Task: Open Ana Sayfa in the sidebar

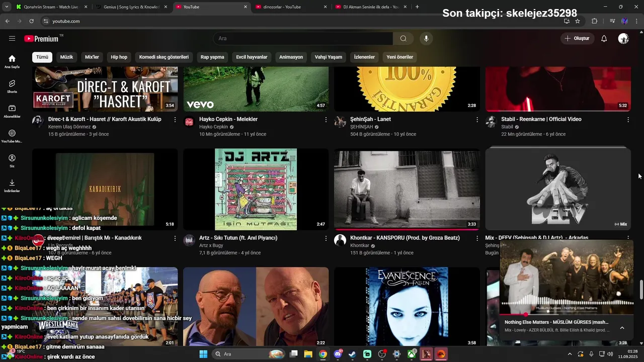Action: [x=12, y=61]
